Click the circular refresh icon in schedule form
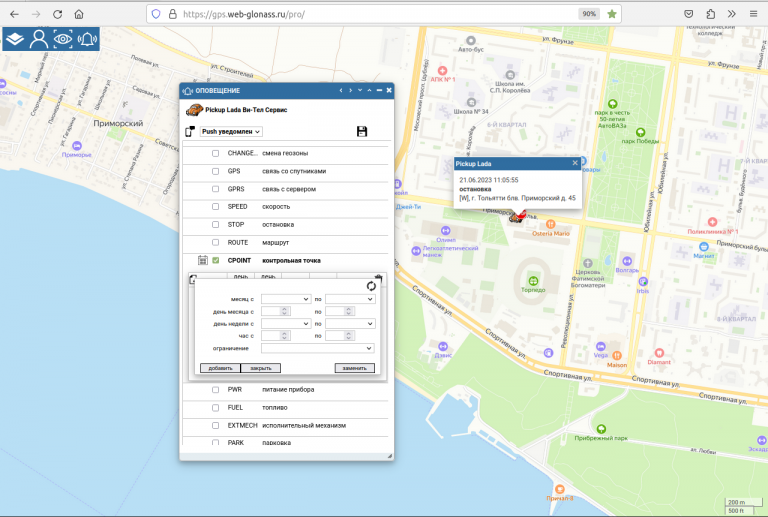Image resolution: width=768 pixels, height=517 pixels. pos(371,286)
